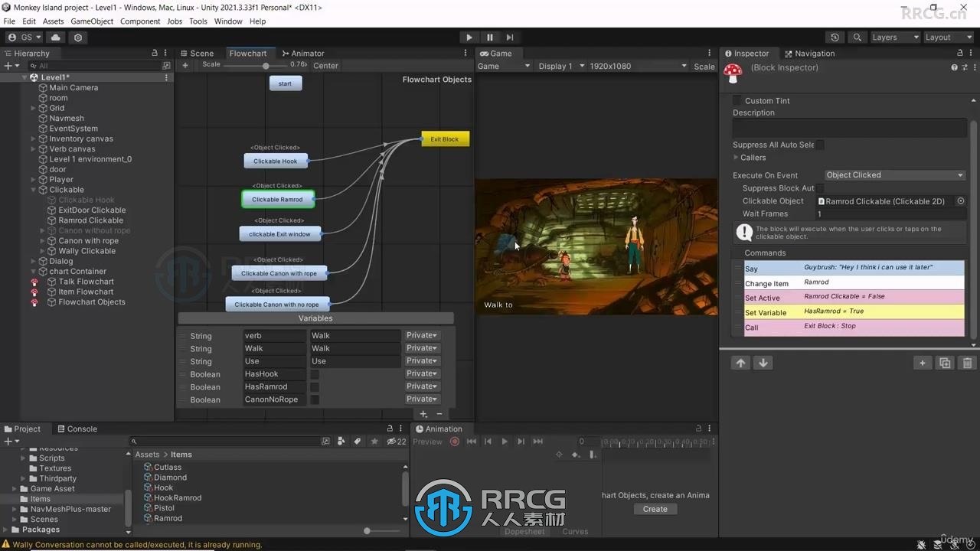Go to first keyframe in Animation
The width and height of the screenshot is (980, 551).
coord(472,442)
